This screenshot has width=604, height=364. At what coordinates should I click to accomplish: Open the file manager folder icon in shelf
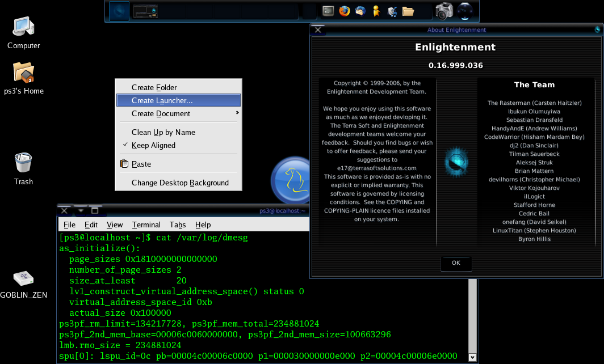(408, 11)
